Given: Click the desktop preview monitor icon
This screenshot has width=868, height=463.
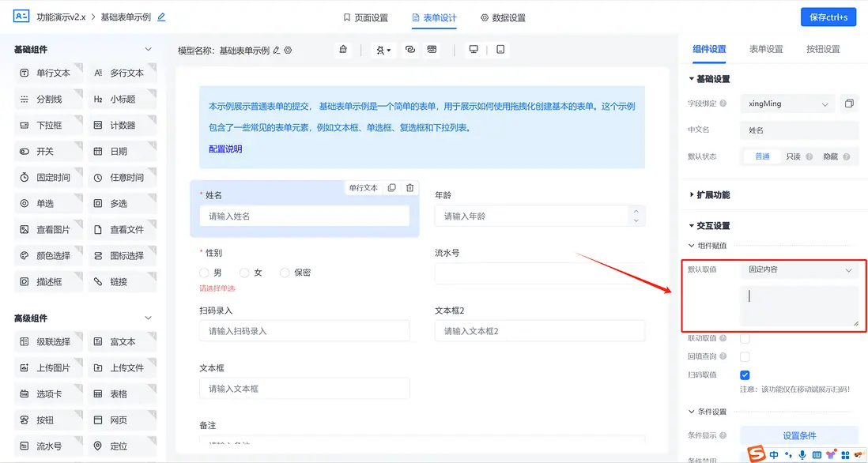Looking at the screenshot, I should point(474,50).
